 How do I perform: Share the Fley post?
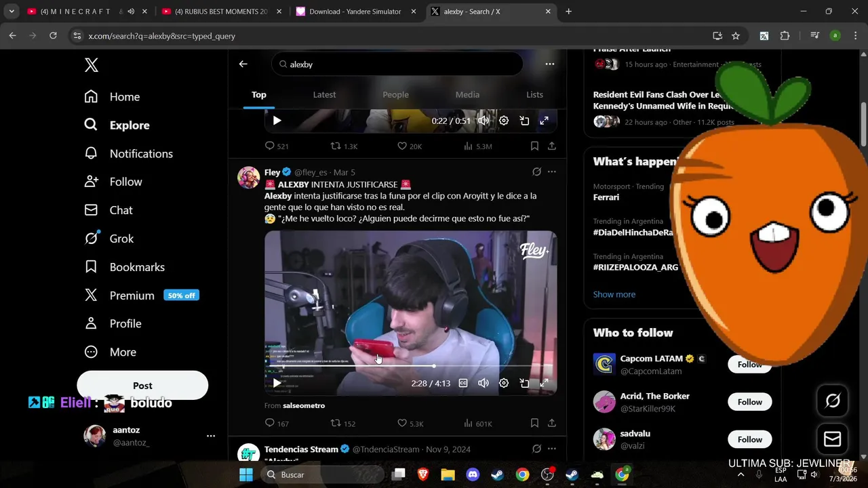552,423
